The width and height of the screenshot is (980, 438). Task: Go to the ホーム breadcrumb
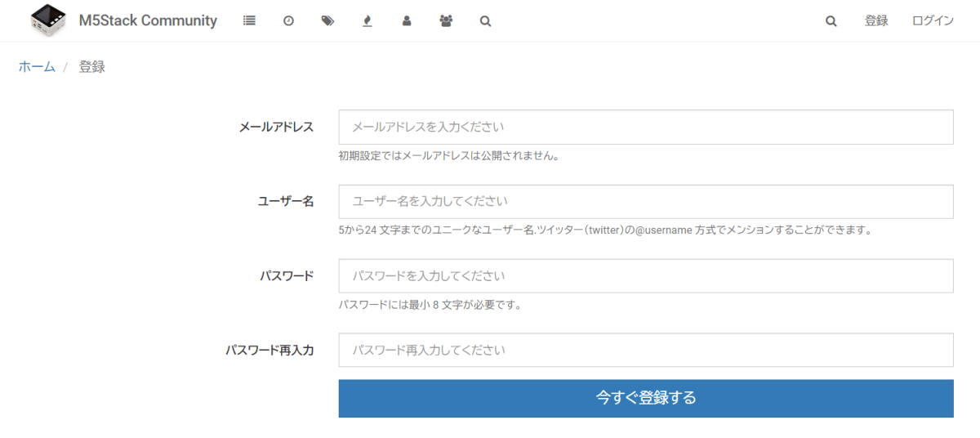click(x=37, y=67)
